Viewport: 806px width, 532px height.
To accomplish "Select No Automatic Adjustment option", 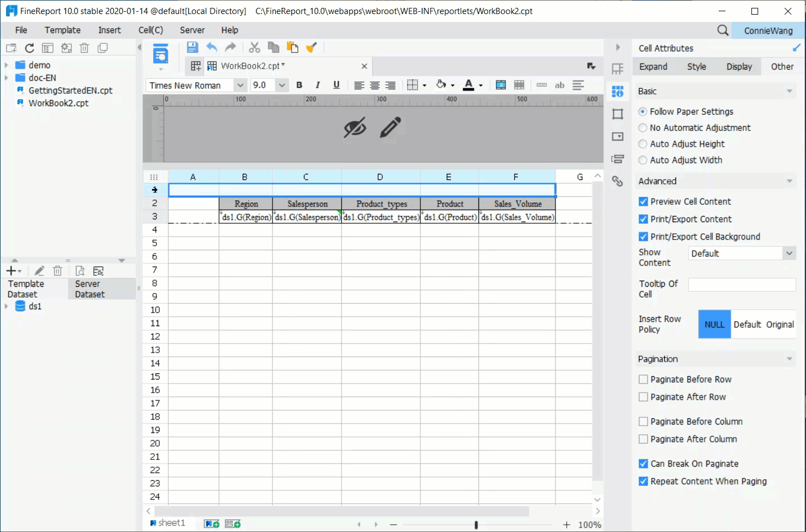I will click(x=643, y=128).
